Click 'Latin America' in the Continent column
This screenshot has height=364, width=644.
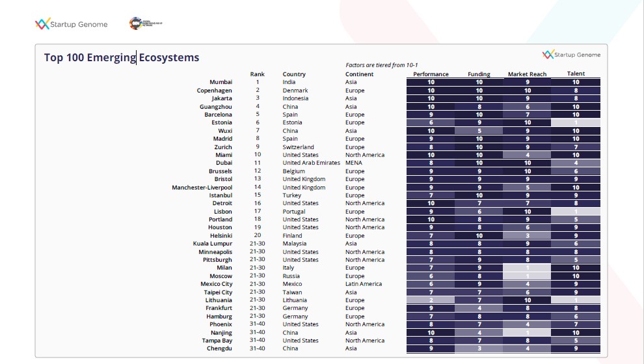point(364,284)
